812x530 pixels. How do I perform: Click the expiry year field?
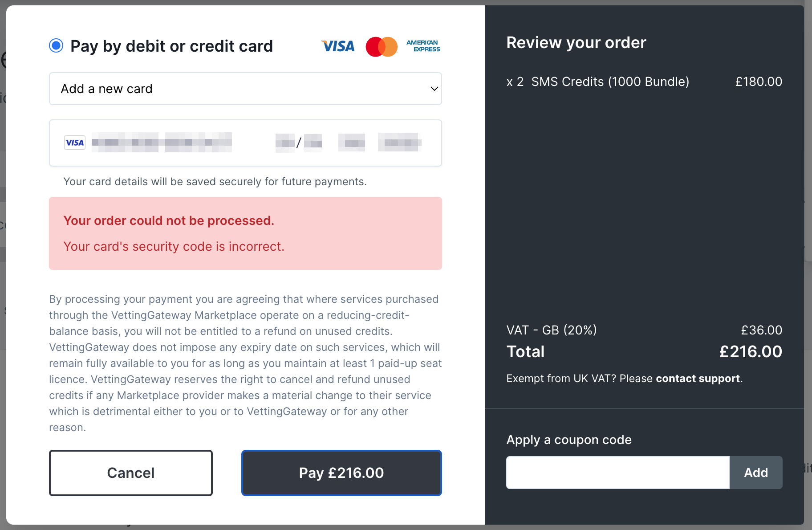point(313,143)
